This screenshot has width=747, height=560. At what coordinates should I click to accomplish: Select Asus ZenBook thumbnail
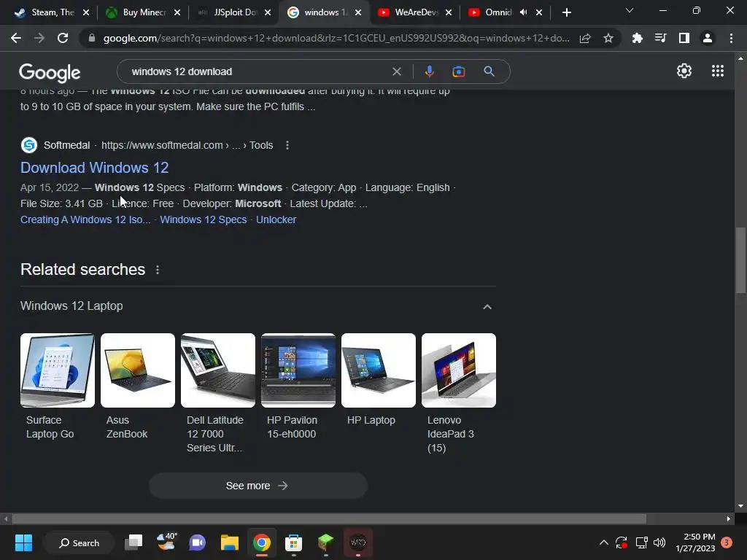tap(138, 370)
